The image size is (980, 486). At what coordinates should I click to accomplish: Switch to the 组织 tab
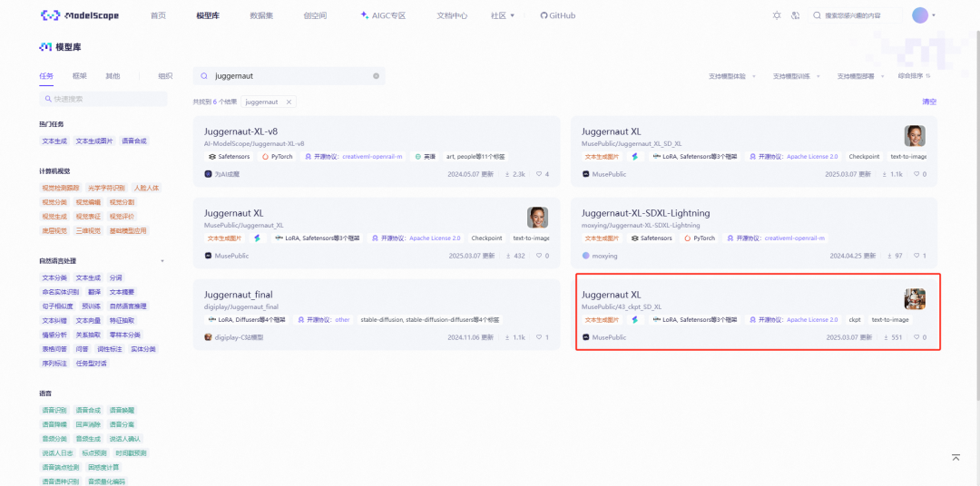point(165,76)
